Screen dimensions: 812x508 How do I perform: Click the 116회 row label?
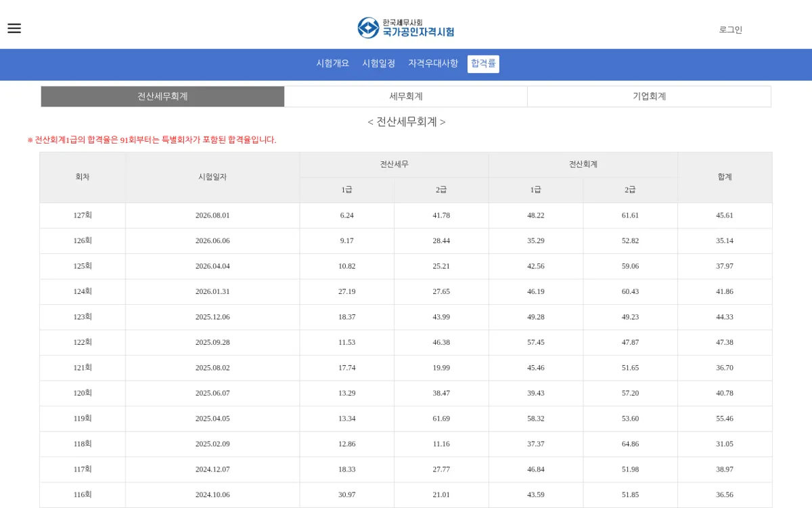tap(83, 494)
